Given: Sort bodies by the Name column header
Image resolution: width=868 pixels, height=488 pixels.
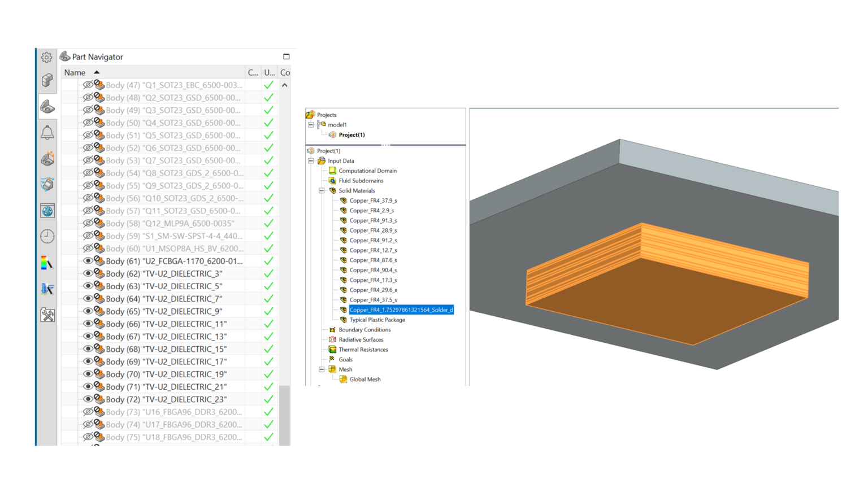Looking at the screenshot, I should tap(75, 72).
